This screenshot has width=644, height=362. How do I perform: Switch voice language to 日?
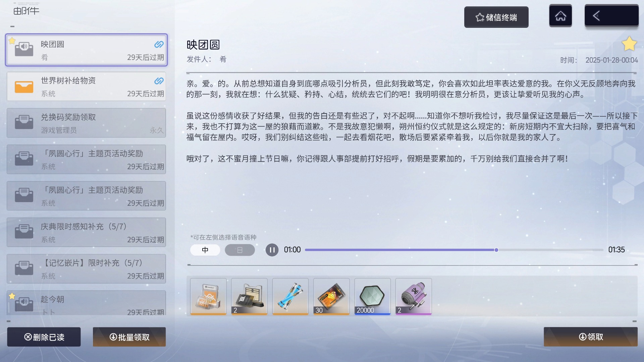pyautogui.click(x=239, y=250)
